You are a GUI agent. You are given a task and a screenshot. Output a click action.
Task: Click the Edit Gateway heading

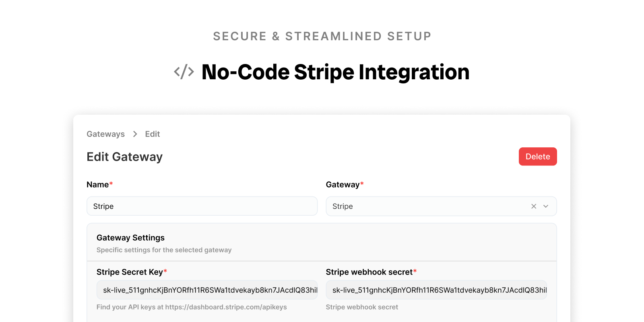click(x=124, y=157)
